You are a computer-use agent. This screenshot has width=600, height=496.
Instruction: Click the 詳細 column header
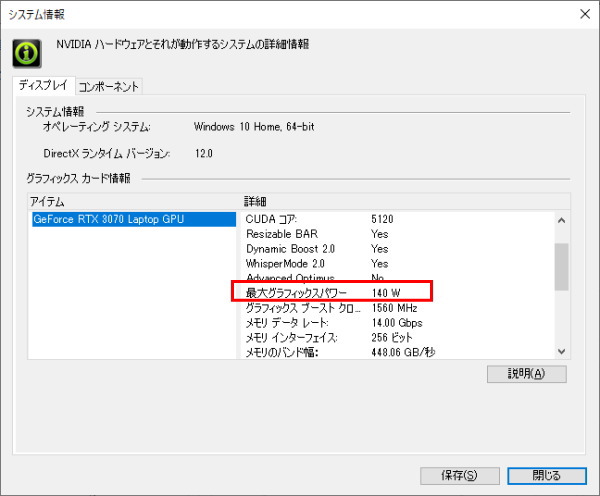[x=406, y=202]
